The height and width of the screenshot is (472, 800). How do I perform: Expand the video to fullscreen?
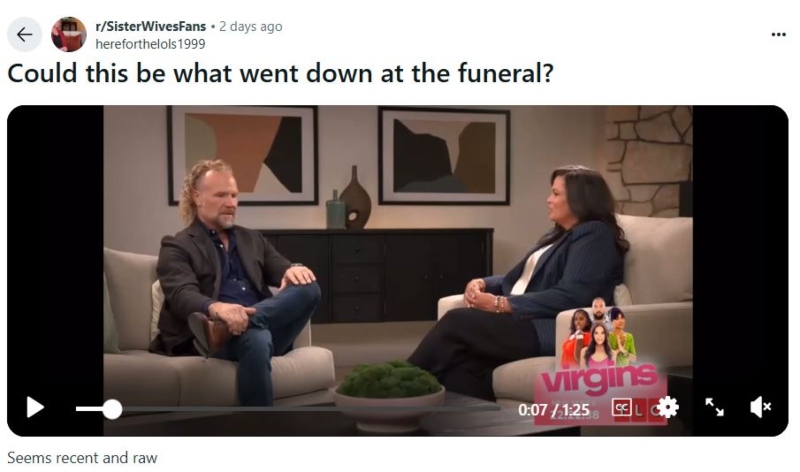[x=714, y=407]
